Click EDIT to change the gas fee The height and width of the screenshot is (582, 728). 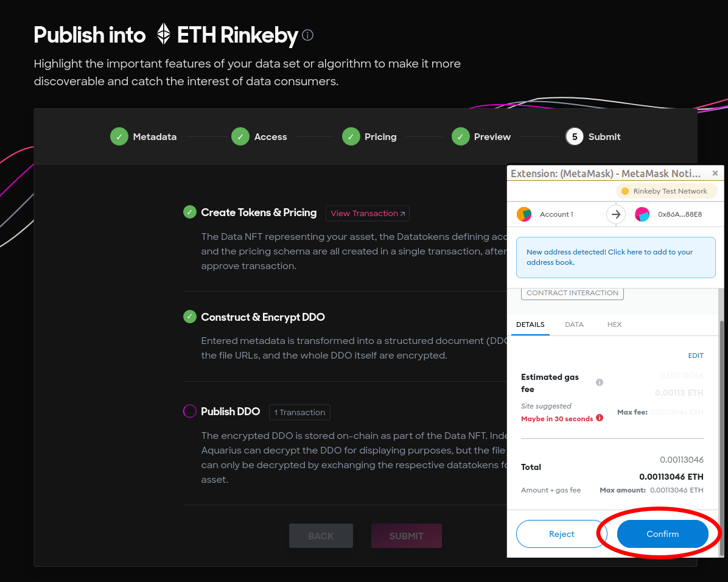pos(696,356)
